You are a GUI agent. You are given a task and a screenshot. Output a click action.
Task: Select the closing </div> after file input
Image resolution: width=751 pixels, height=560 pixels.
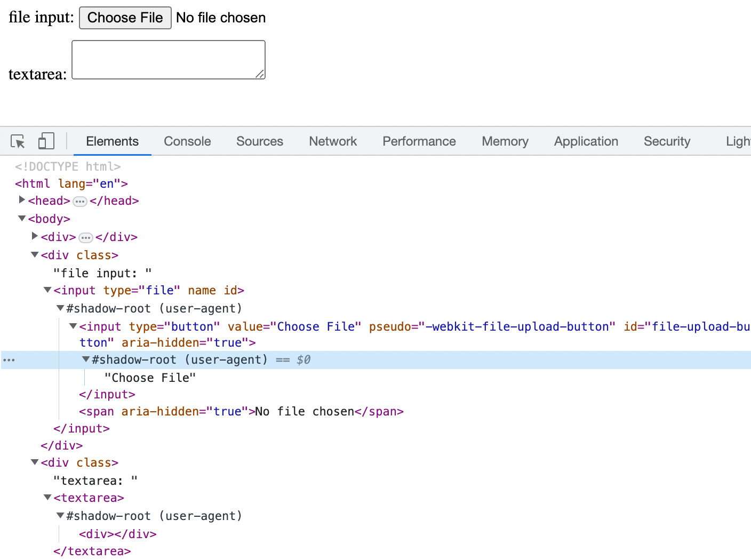(x=62, y=446)
